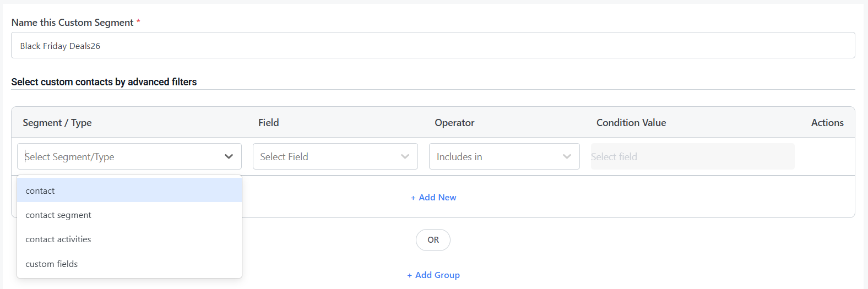Click the OR button
Viewport: 868px width, 289px height.
433,240
